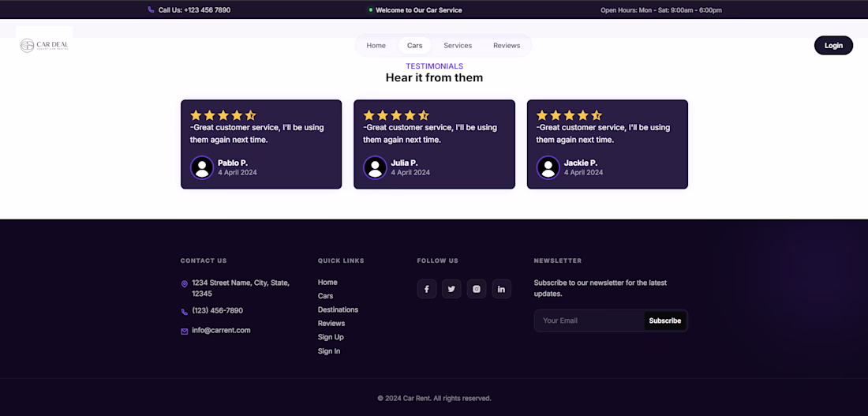Click the TESTIMONIALS label
868x416 pixels.
click(434, 66)
